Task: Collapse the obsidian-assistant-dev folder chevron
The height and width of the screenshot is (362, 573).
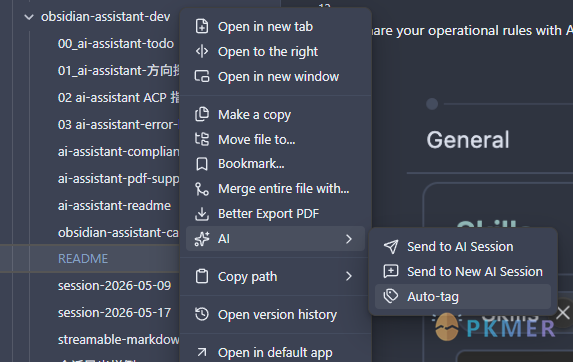Action: (x=29, y=17)
